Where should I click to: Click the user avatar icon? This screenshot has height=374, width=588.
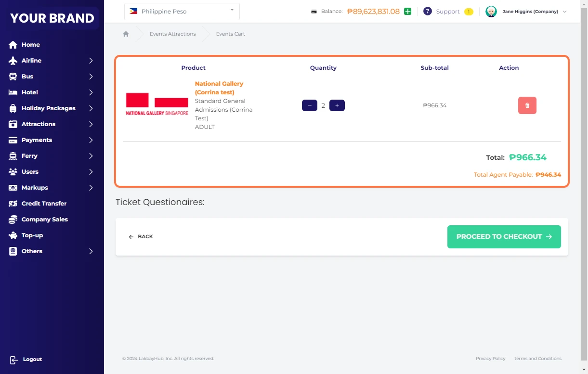[x=491, y=12]
